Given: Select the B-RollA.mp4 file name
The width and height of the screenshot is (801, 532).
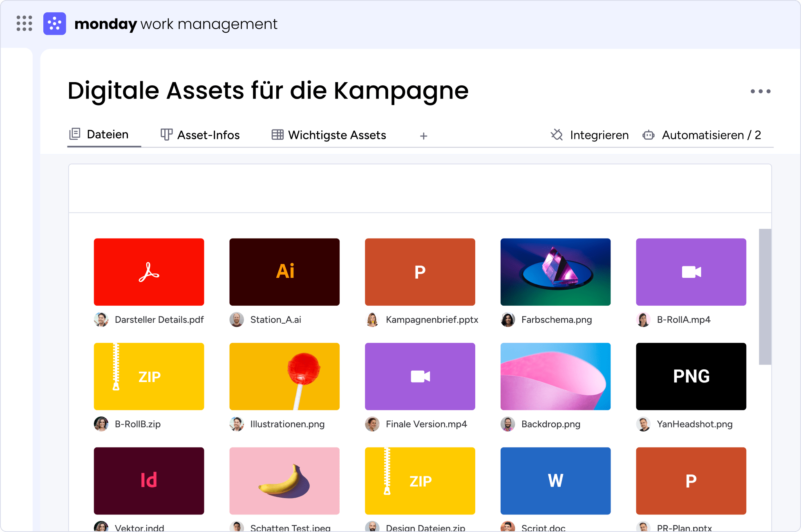Looking at the screenshot, I should point(684,320).
